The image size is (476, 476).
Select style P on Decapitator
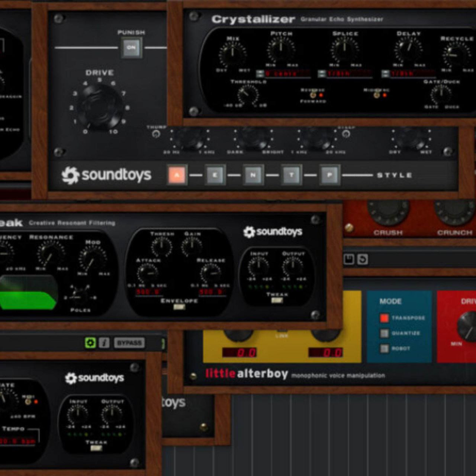pyautogui.click(x=329, y=175)
